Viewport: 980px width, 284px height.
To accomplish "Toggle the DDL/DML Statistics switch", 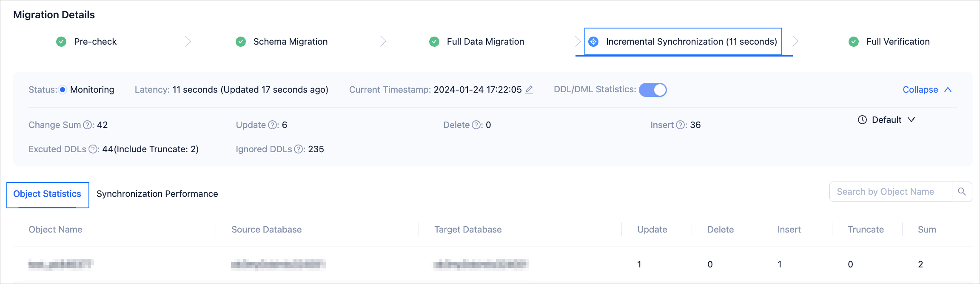I will click(653, 90).
